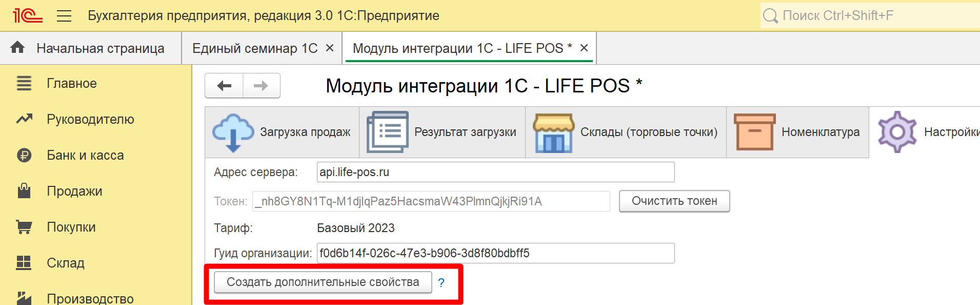Click Создать дополнительные свойства button
This screenshot has width=980, height=305.
(x=323, y=282)
